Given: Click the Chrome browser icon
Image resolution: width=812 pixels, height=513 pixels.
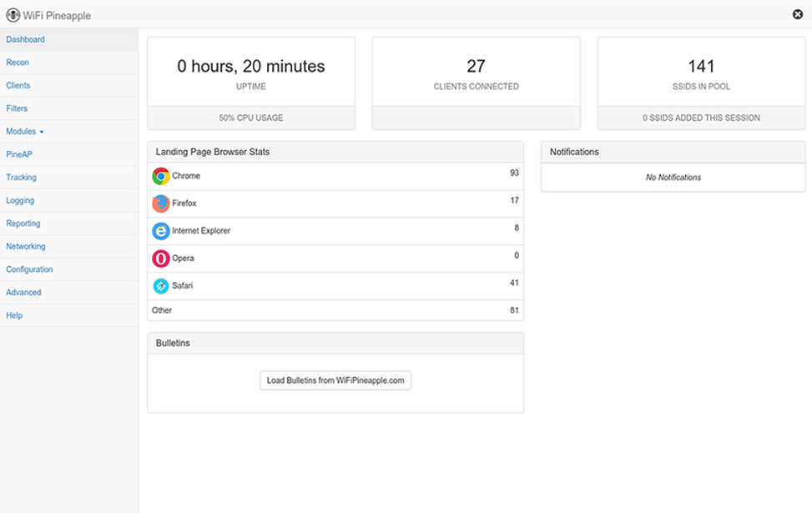Looking at the screenshot, I should pyautogui.click(x=161, y=176).
